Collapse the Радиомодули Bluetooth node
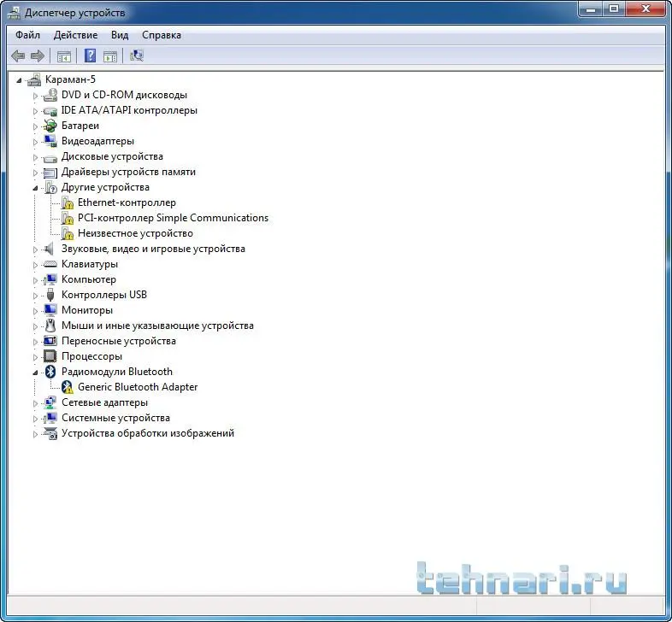Viewport: 672px width, 622px height. point(36,373)
